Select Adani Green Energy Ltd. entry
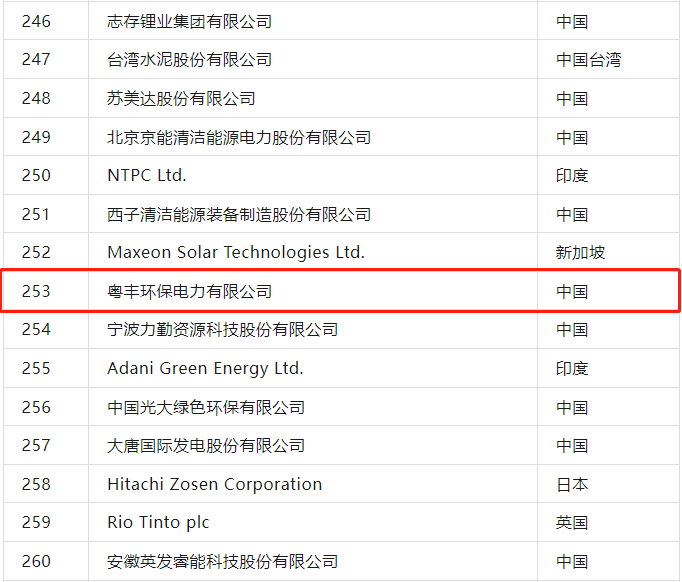Image resolution: width=682 pixels, height=582 pixels. 205,368
